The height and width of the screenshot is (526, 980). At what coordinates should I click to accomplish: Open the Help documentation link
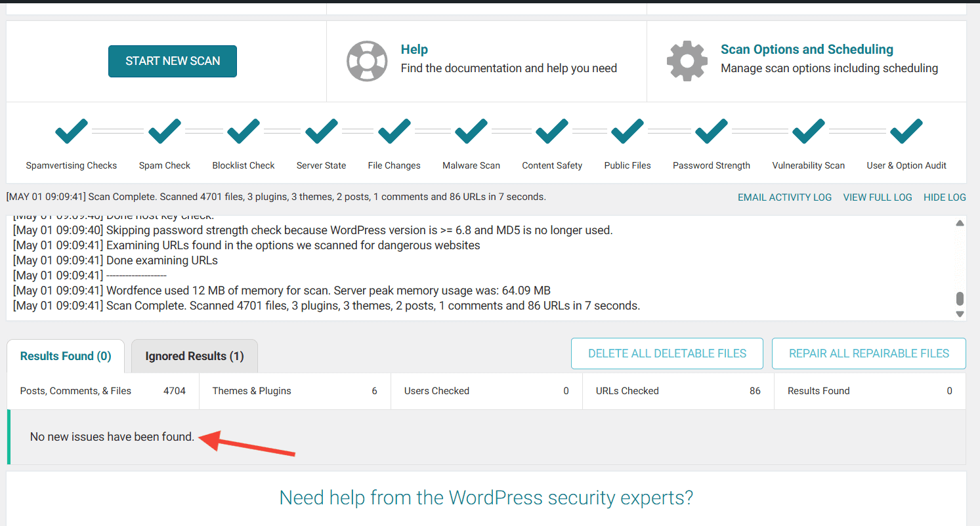(x=414, y=49)
